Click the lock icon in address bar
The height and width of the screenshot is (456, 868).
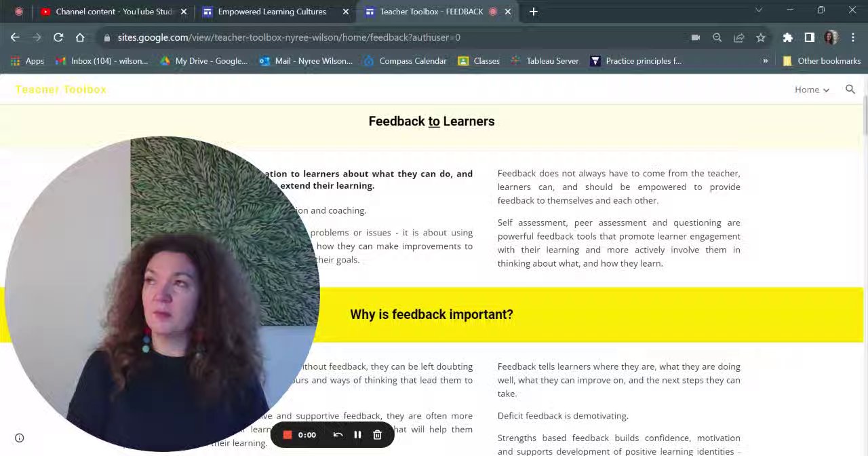coord(107,38)
